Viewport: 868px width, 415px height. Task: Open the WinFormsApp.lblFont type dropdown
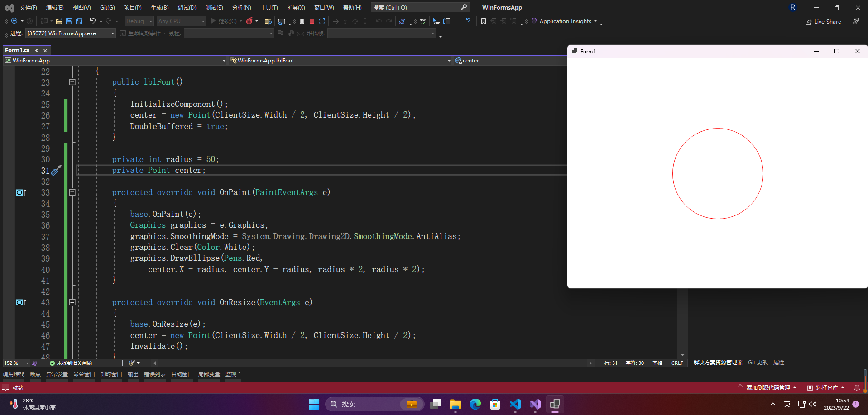click(340, 60)
